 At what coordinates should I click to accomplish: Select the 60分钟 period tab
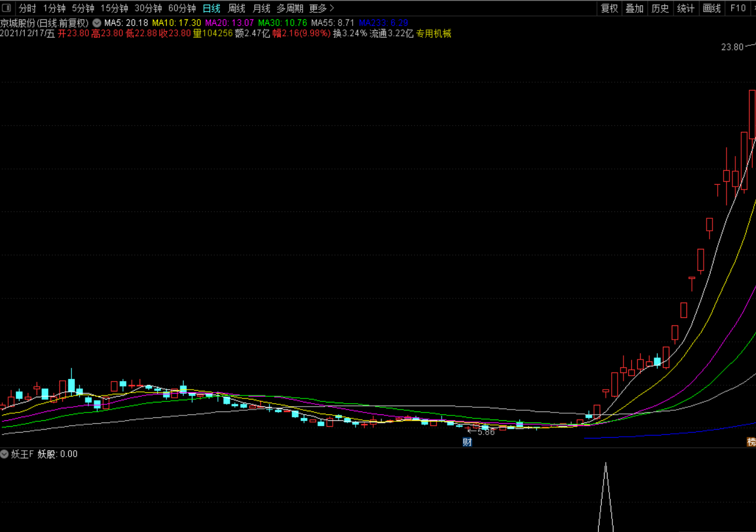tap(182, 8)
